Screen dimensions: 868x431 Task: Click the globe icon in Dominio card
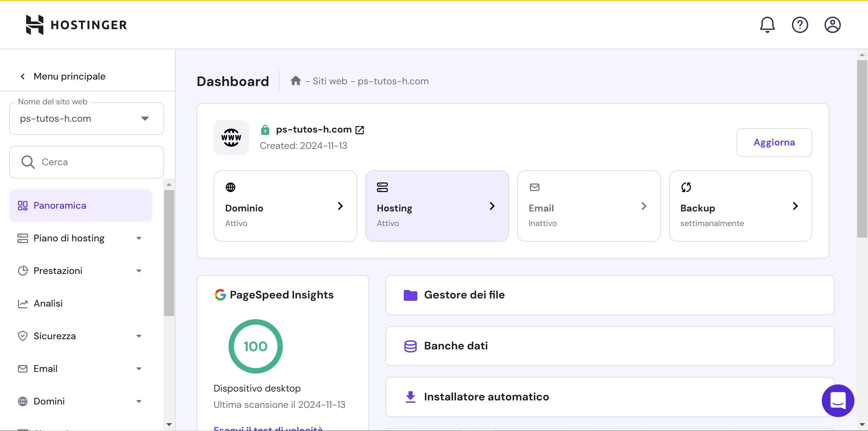(x=231, y=187)
